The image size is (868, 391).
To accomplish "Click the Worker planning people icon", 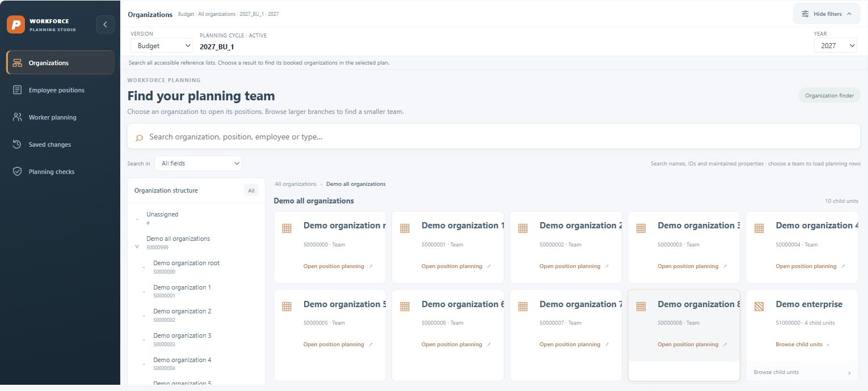I will (x=18, y=117).
